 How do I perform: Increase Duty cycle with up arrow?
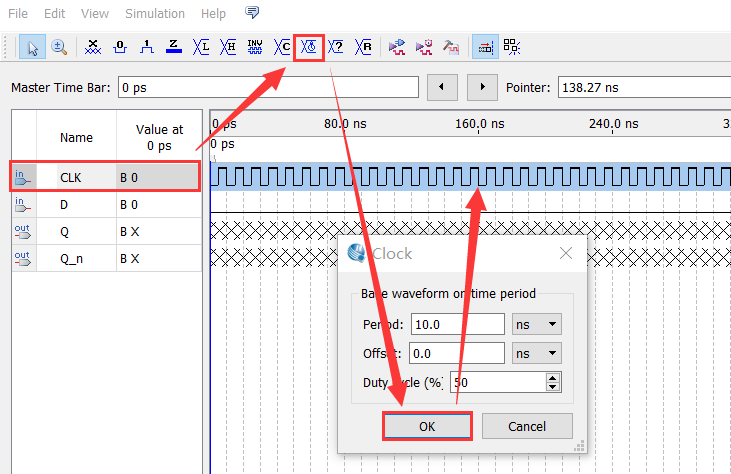(x=552, y=378)
